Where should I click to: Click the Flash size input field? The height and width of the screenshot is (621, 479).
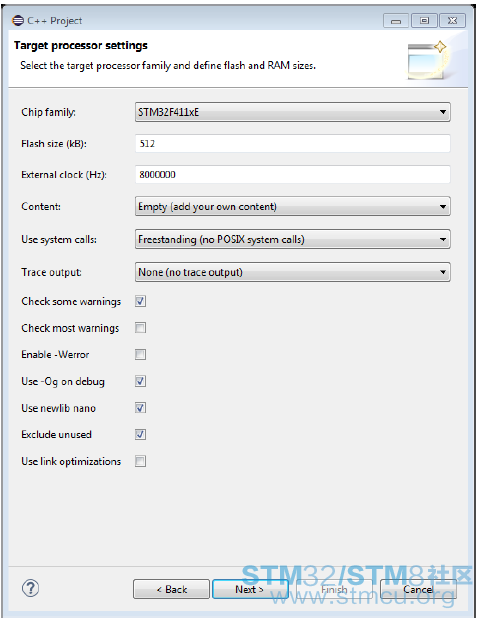click(x=292, y=143)
